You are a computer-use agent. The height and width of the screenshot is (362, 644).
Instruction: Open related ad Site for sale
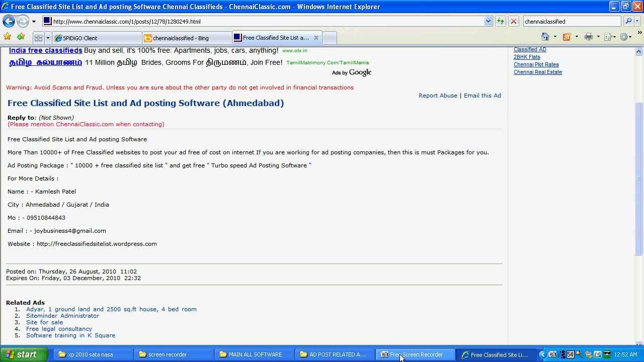pos(44,322)
